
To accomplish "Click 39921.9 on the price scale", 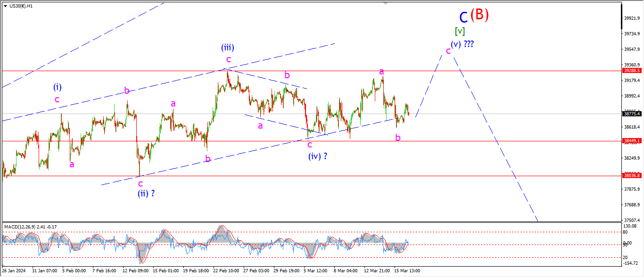I will pos(631,18).
